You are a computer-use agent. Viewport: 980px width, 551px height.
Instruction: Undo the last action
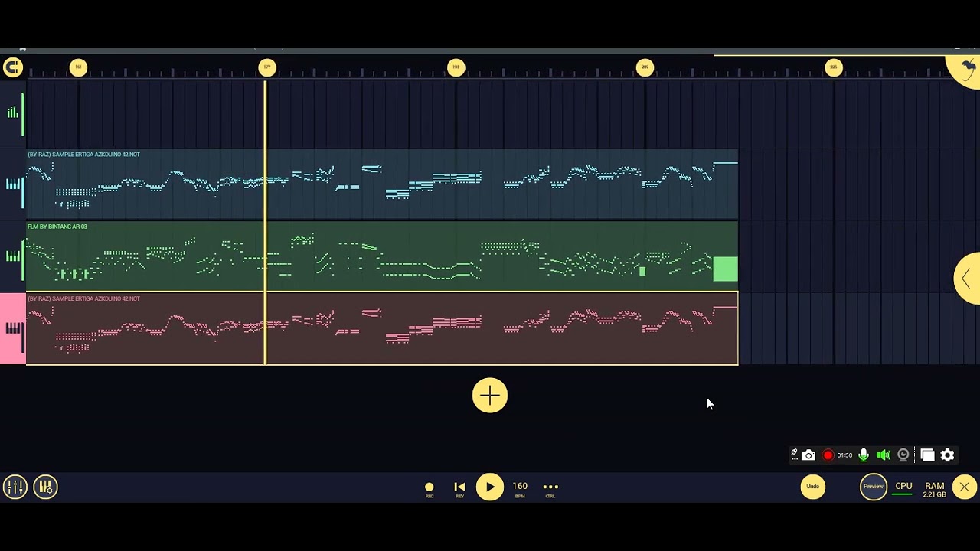point(813,487)
